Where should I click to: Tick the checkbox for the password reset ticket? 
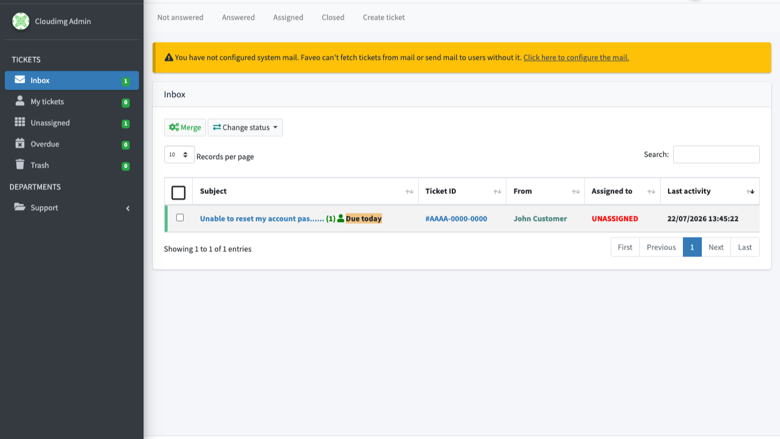(180, 218)
